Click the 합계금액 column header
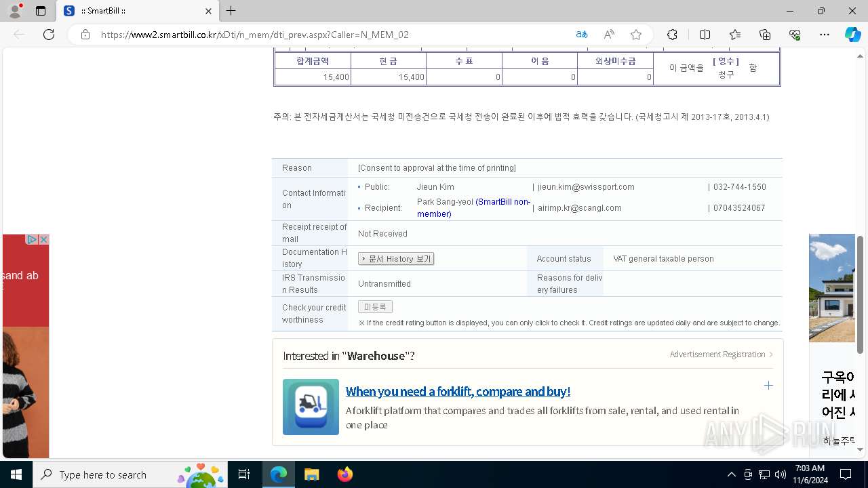The image size is (868, 488). [x=313, y=61]
